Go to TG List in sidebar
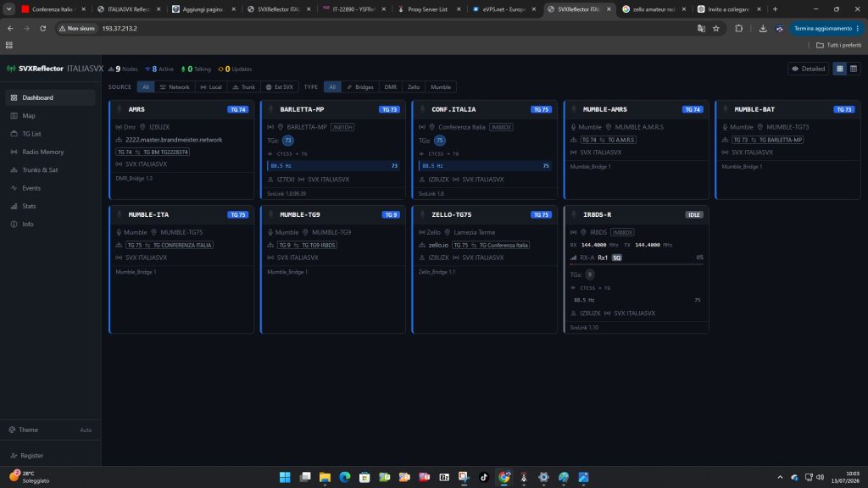Screen dimensions: 868x488 (x=50, y=134)
